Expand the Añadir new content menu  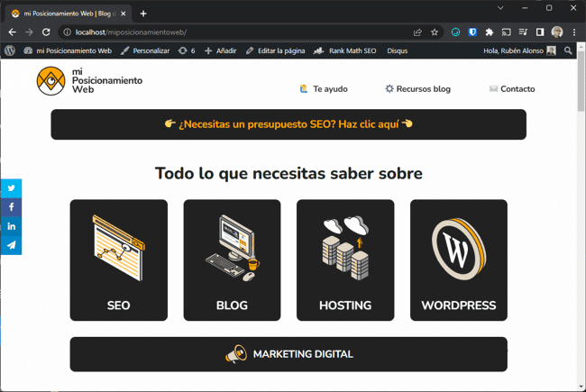(x=220, y=51)
